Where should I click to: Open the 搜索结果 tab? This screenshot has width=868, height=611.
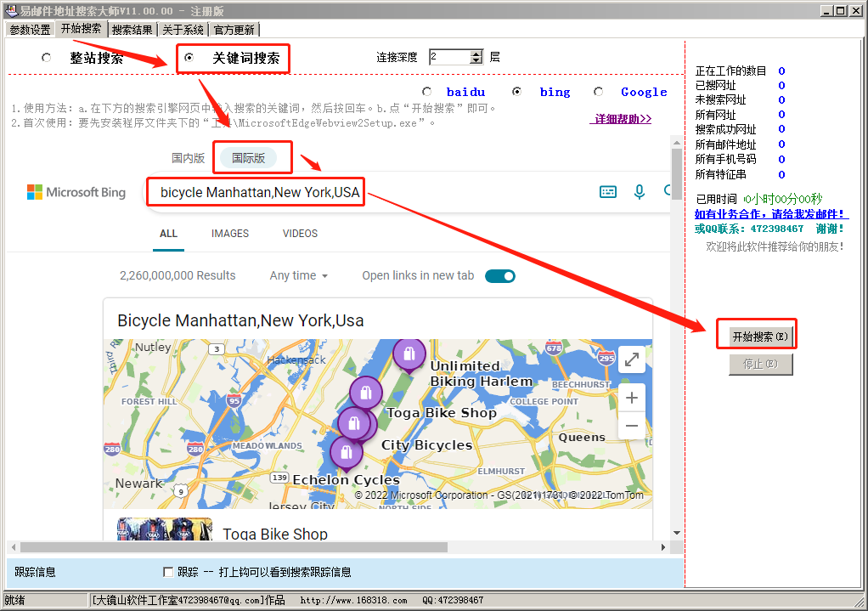click(x=132, y=30)
